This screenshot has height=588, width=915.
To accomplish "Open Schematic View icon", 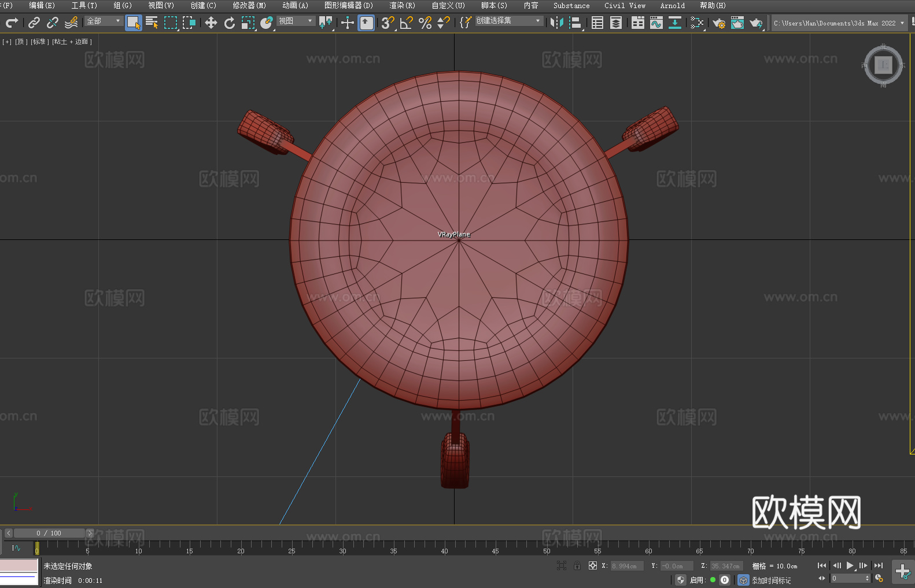I will tap(675, 23).
